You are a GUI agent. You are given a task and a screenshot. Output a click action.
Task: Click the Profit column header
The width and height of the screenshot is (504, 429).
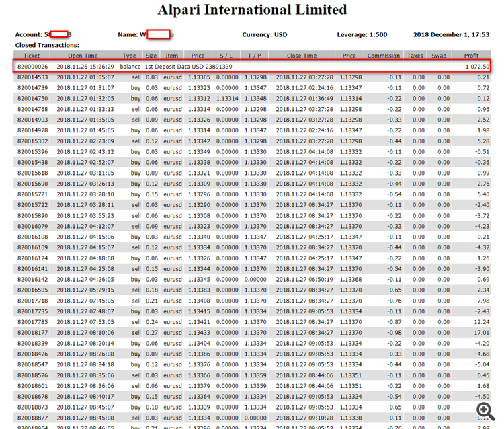pyautogui.click(x=471, y=56)
